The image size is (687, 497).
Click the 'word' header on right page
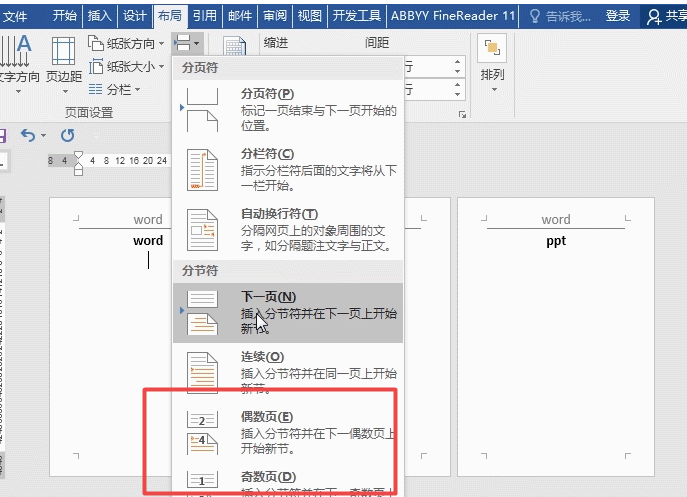point(556,219)
